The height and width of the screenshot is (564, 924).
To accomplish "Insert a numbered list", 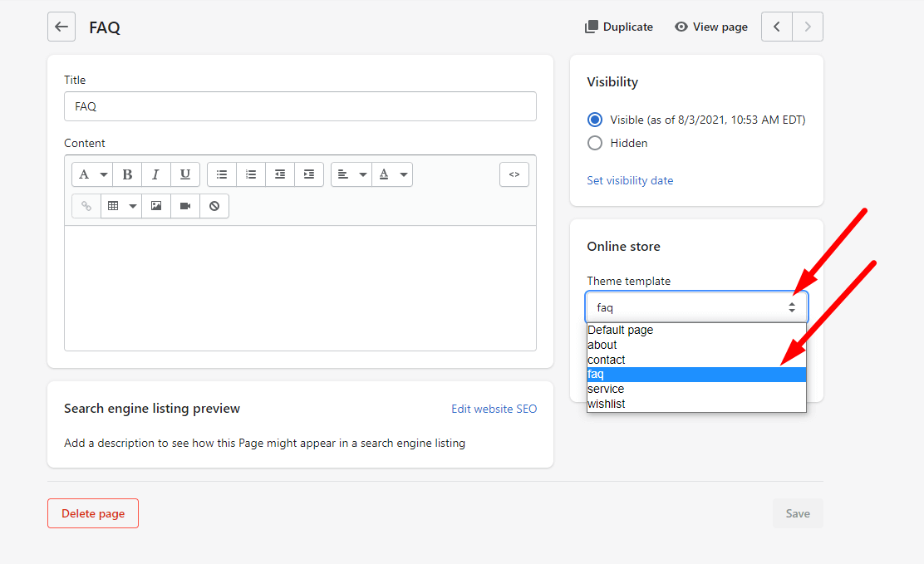I will (x=251, y=174).
